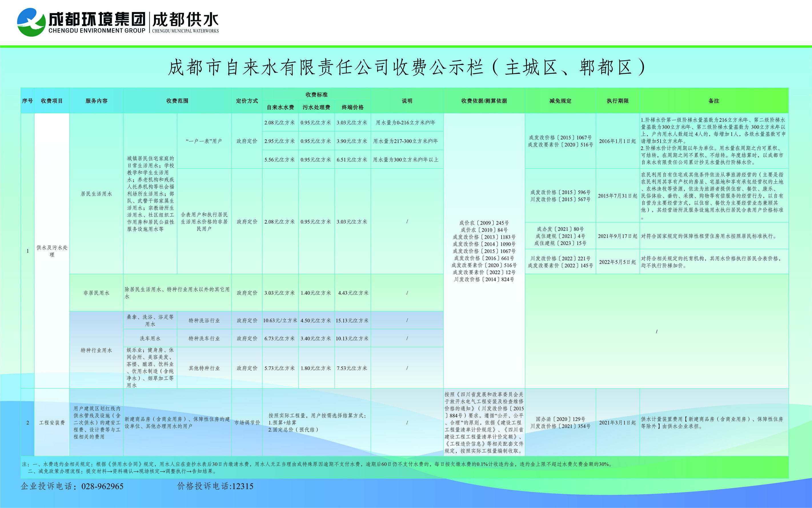The width and height of the screenshot is (812, 508).
Task: Click the 执行期限 column header
Action: 618,101
